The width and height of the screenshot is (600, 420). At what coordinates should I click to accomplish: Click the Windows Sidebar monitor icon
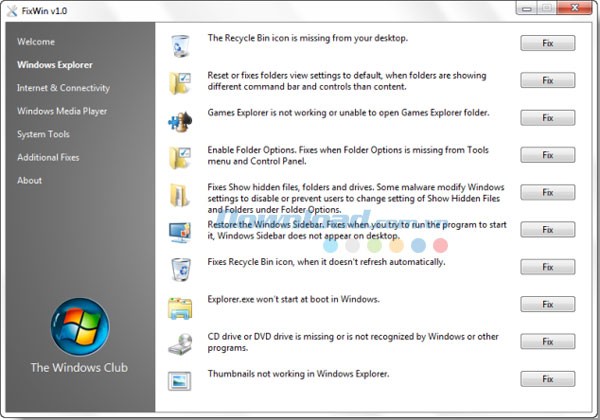(181, 231)
